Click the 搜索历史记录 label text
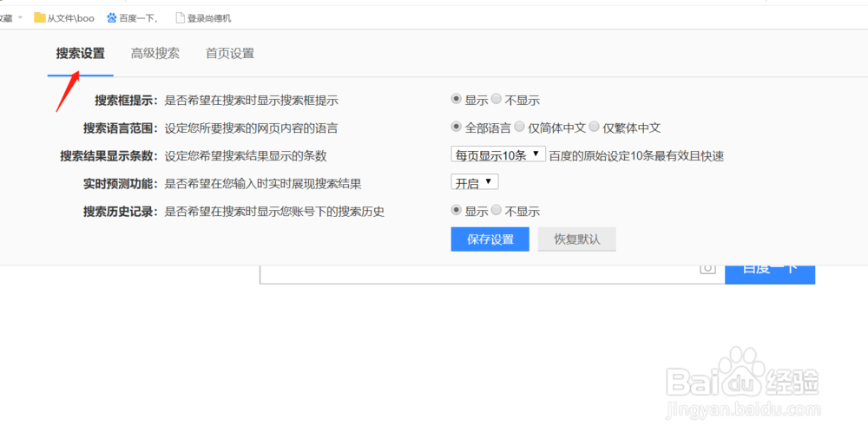Viewport: 868px width, 439px height. pos(122,212)
